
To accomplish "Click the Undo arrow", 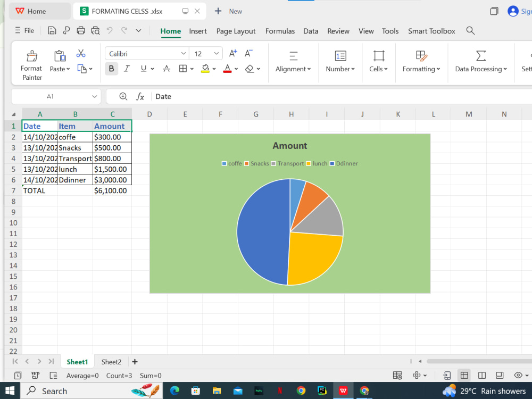I will (109, 30).
